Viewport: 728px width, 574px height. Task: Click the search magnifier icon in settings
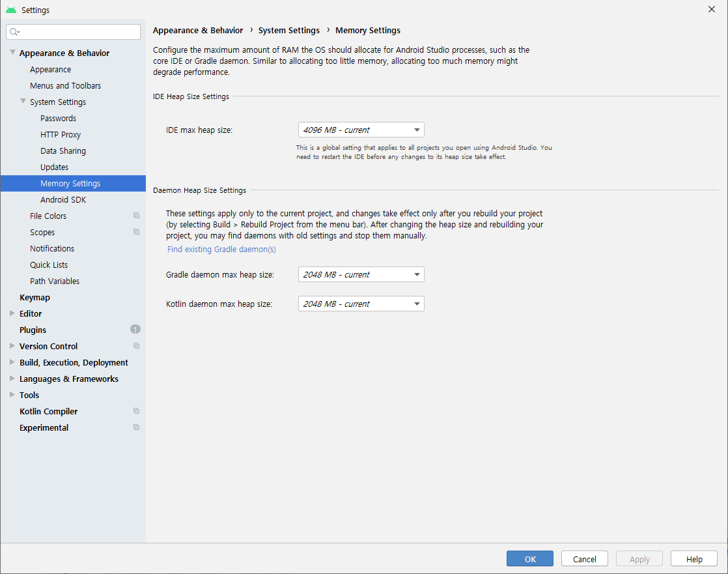tap(14, 31)
